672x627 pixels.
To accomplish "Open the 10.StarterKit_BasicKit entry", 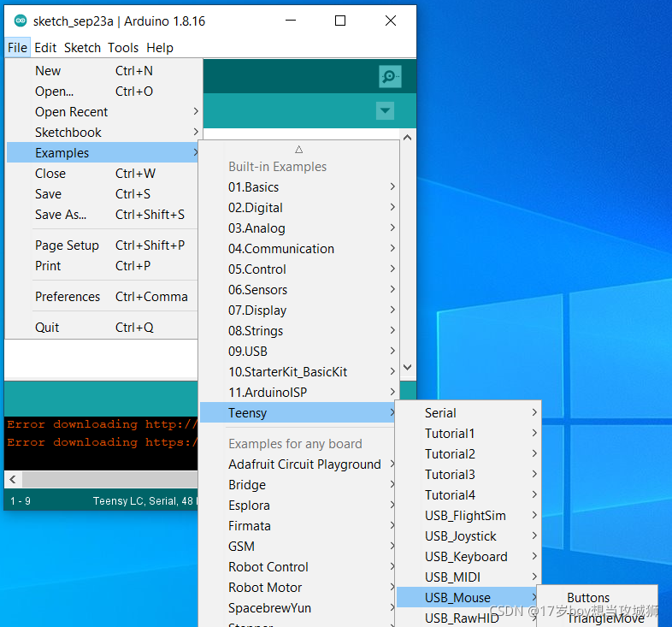I will 298,372.
